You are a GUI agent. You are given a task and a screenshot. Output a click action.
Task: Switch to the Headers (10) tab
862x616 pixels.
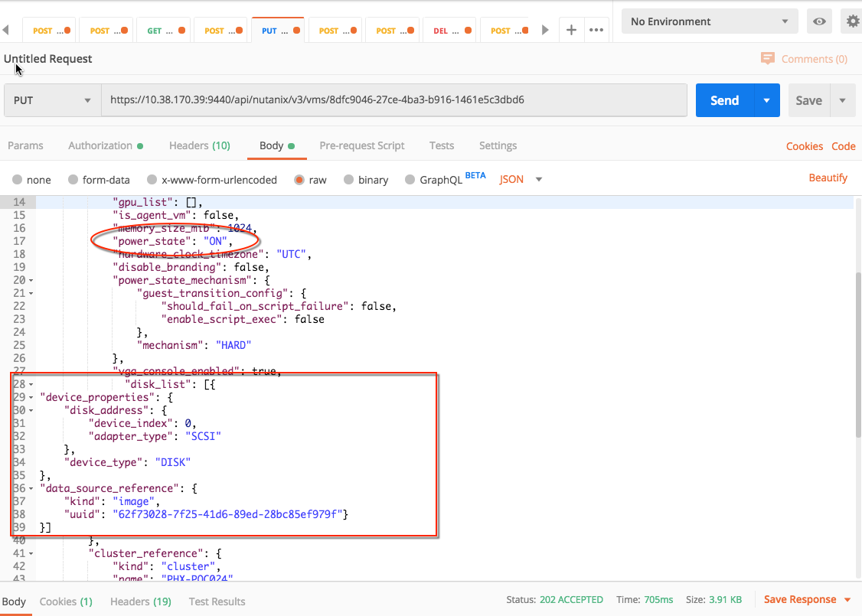point(200,145)
